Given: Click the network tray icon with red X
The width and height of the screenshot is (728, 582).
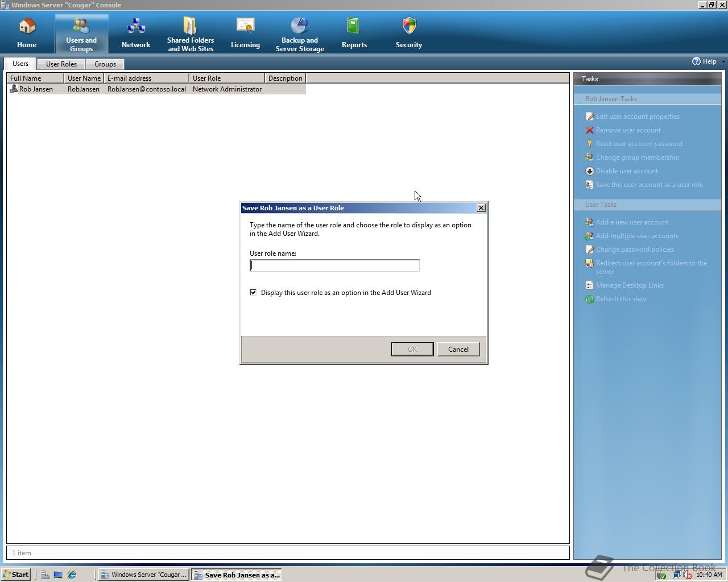Looking at the screenshot, I should pyautogui.click(x=686, y=575).
